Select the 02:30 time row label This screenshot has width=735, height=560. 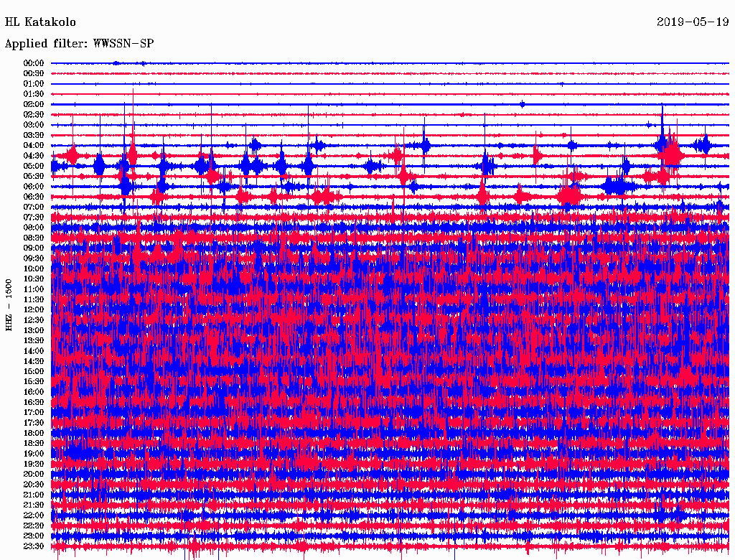34,115
